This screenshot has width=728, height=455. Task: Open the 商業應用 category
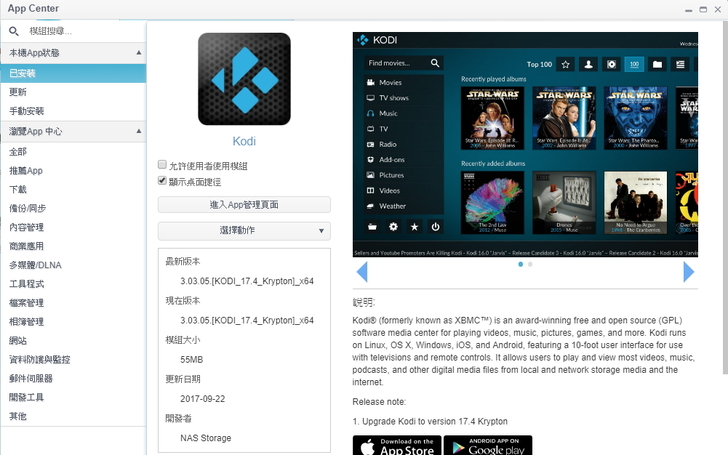point(73,246)
